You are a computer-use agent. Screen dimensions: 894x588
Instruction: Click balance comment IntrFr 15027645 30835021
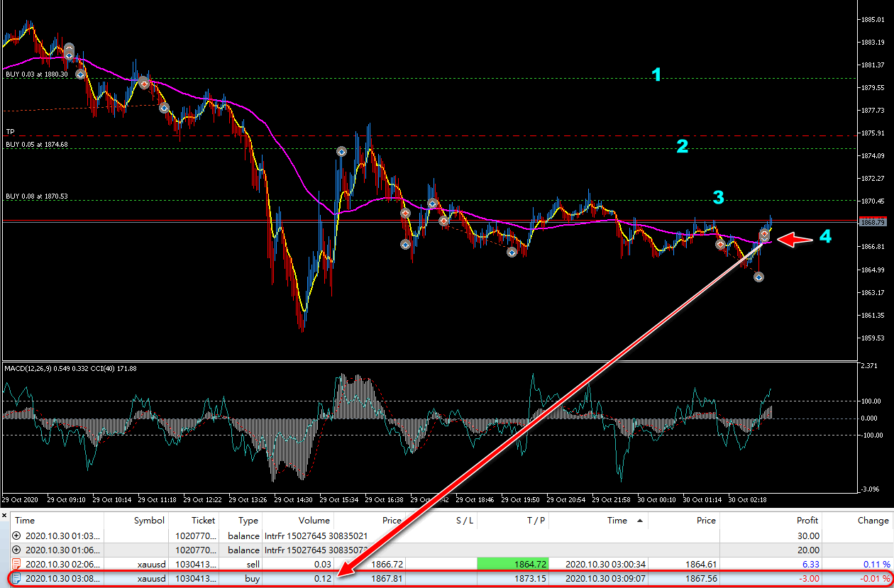316,536
